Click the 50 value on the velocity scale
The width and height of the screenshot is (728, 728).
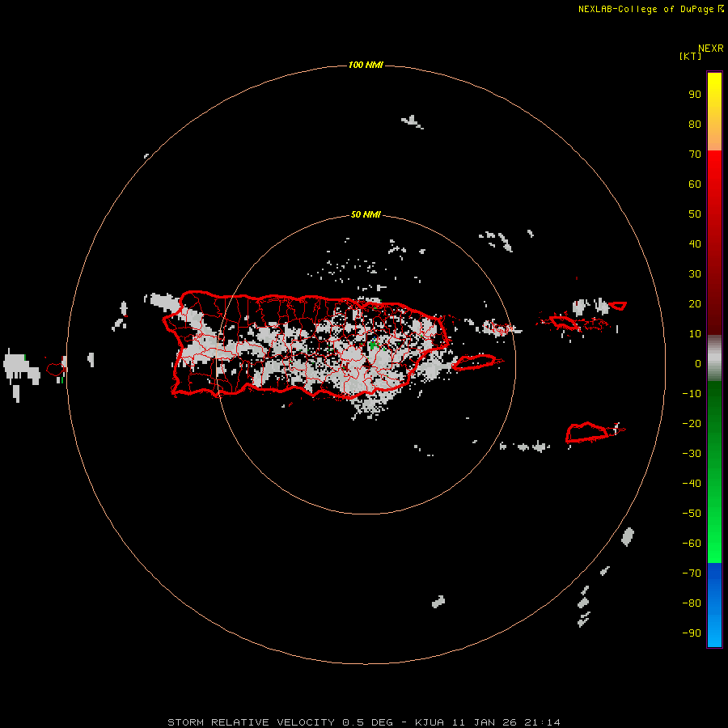695,214
